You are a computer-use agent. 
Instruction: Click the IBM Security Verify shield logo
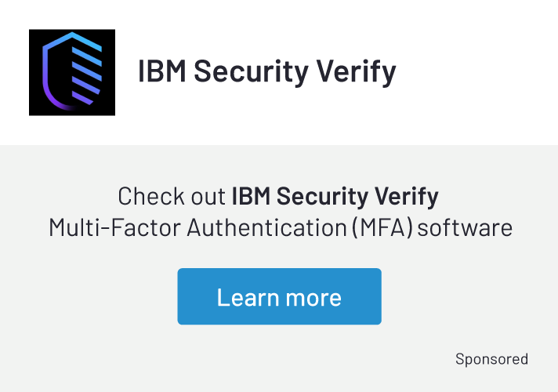pos(72,73)
